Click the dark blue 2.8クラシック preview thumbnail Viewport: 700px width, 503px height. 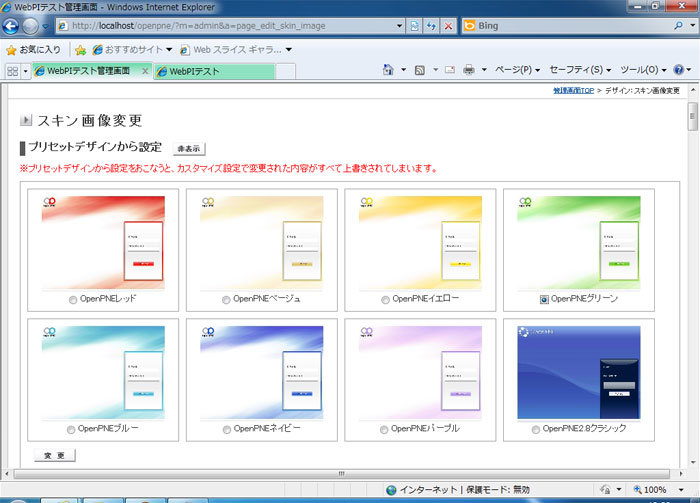(x=579, y=373)
